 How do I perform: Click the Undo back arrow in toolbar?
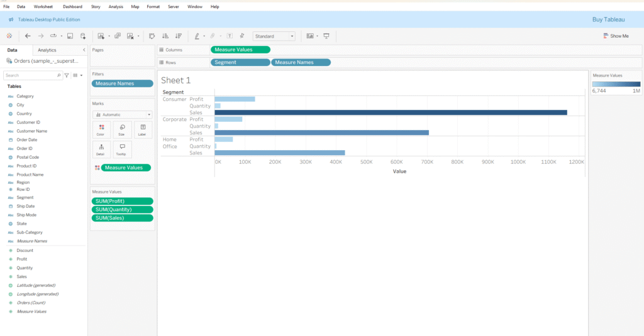[x=28, y=36]
